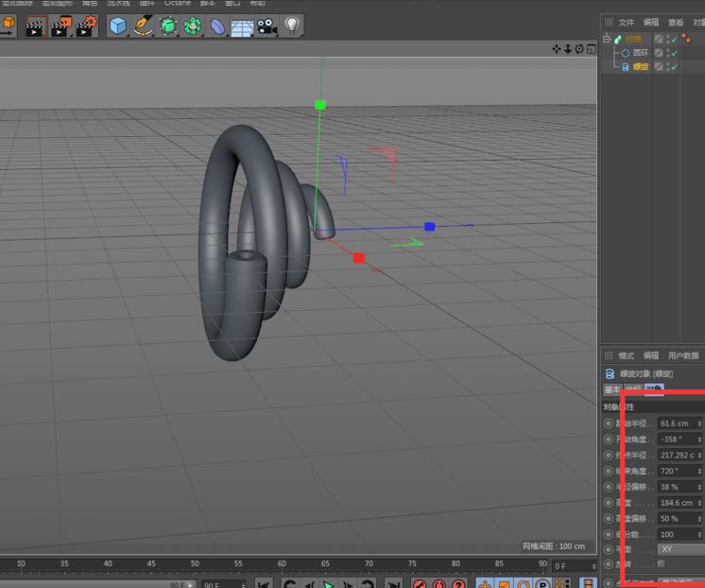Open the green subdivision generator icon

click(168, 26)
